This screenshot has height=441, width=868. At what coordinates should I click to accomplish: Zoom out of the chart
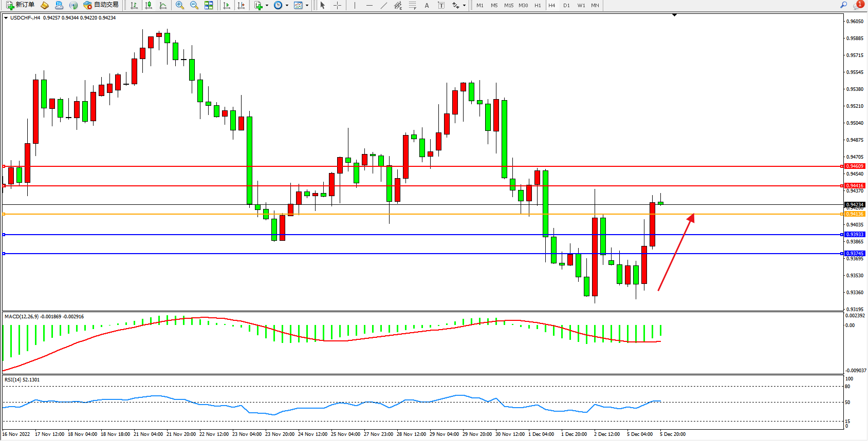[194, 5]
